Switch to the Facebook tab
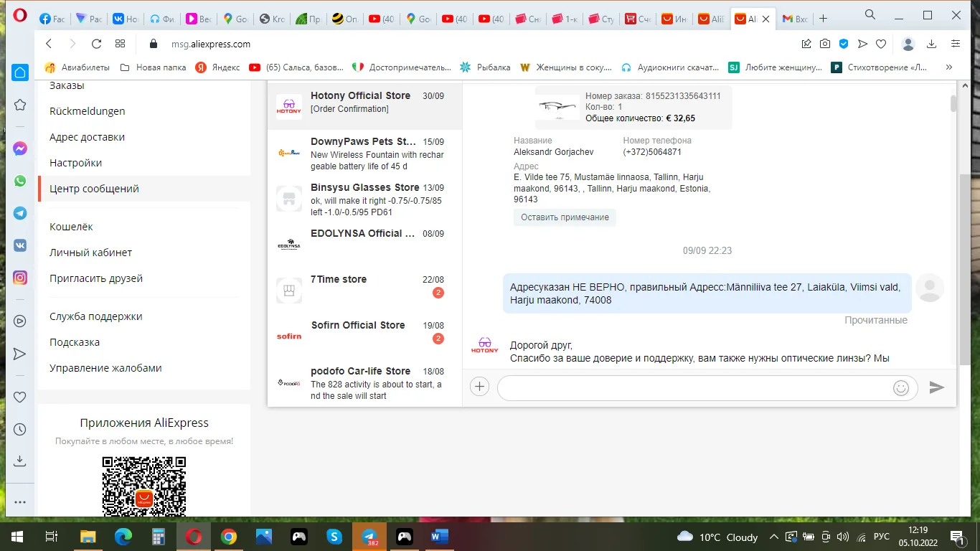980x551 pixels. [x=52, y=19]
